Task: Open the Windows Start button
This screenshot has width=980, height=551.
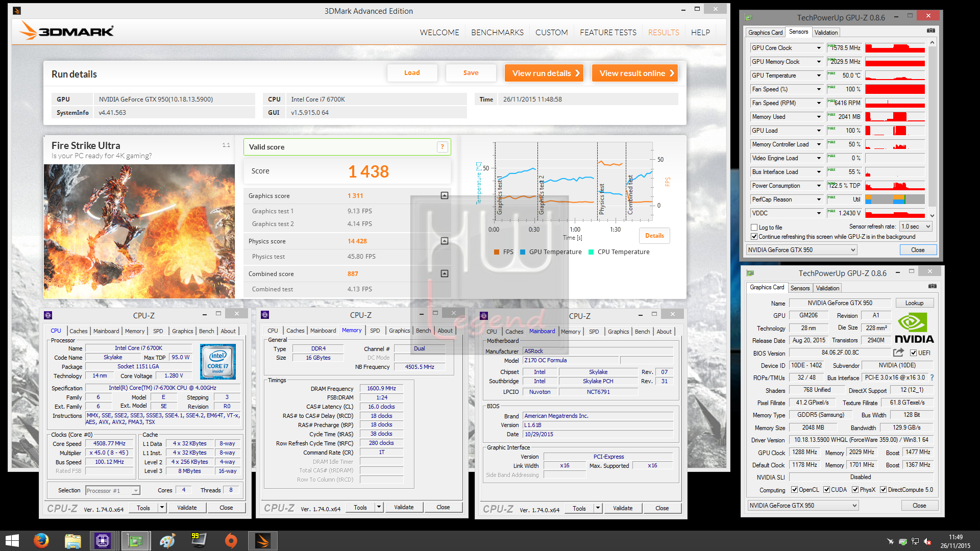Action: point(12,540)
